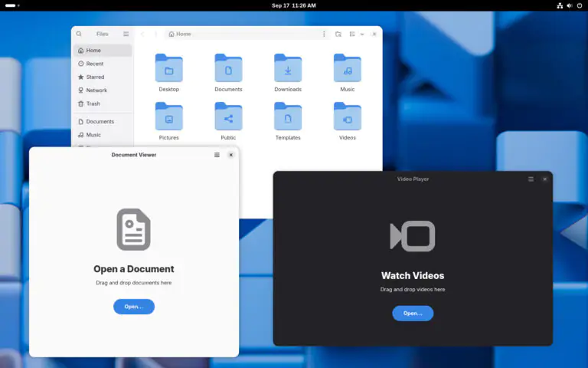Open the Videos folder icon
This screenshot has width=588, height=368.
(x=347, y=117)
